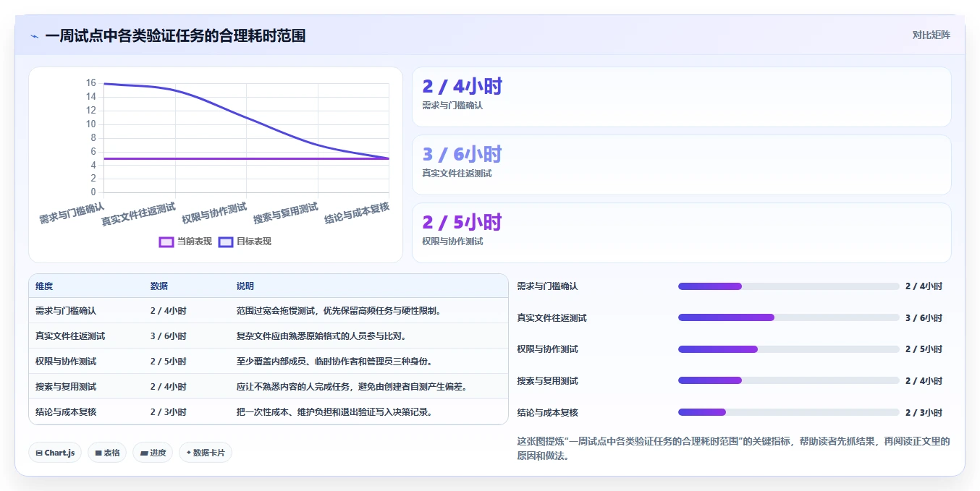Open the 2 / 4小时 需求与门槛确认 card

681,97
